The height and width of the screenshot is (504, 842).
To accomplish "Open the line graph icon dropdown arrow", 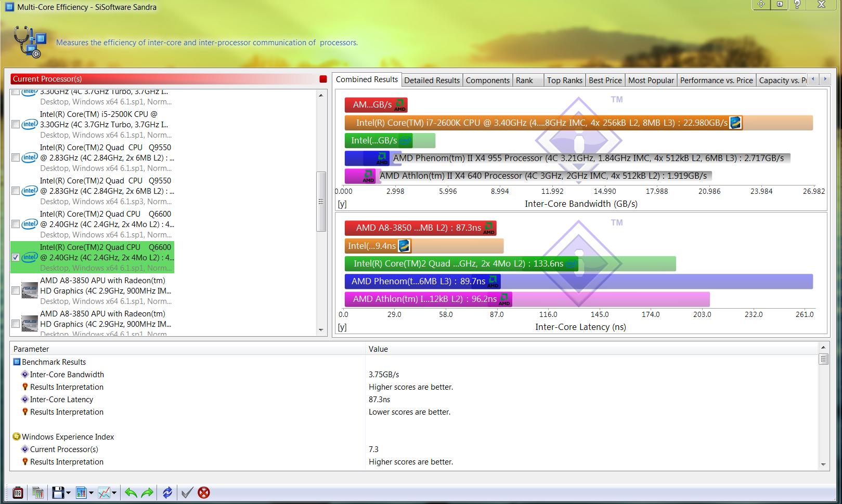I will pyautogui.click(x=114, y=493).
